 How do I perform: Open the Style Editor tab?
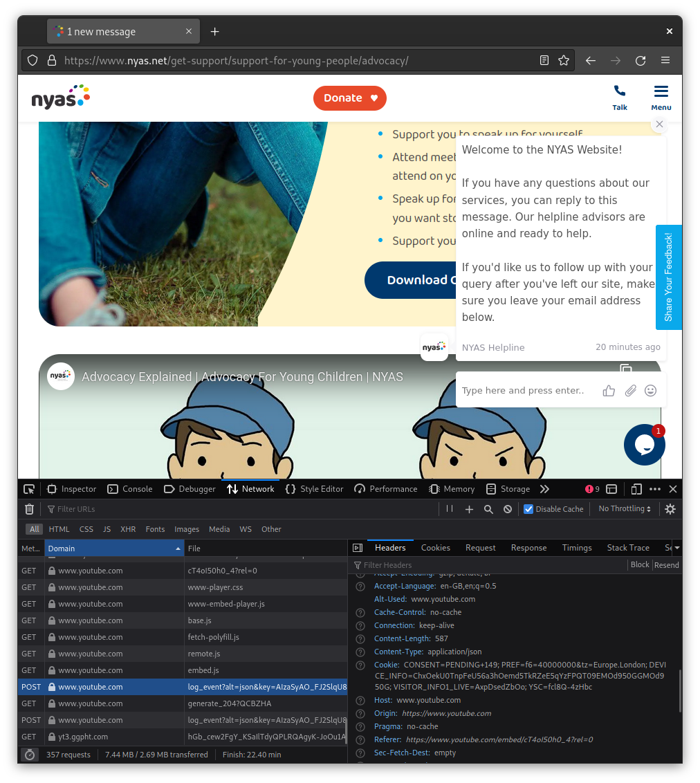coord(314,489)
